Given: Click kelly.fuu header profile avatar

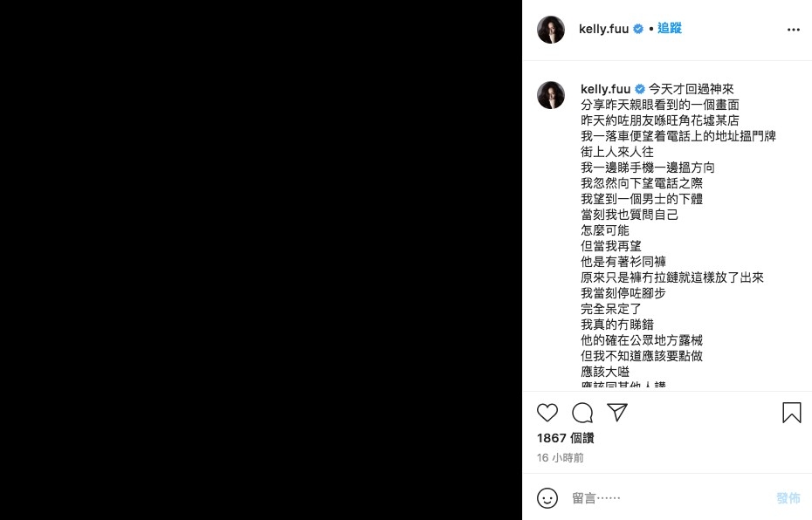Looking at the screenshot, I should coord(550,30).
